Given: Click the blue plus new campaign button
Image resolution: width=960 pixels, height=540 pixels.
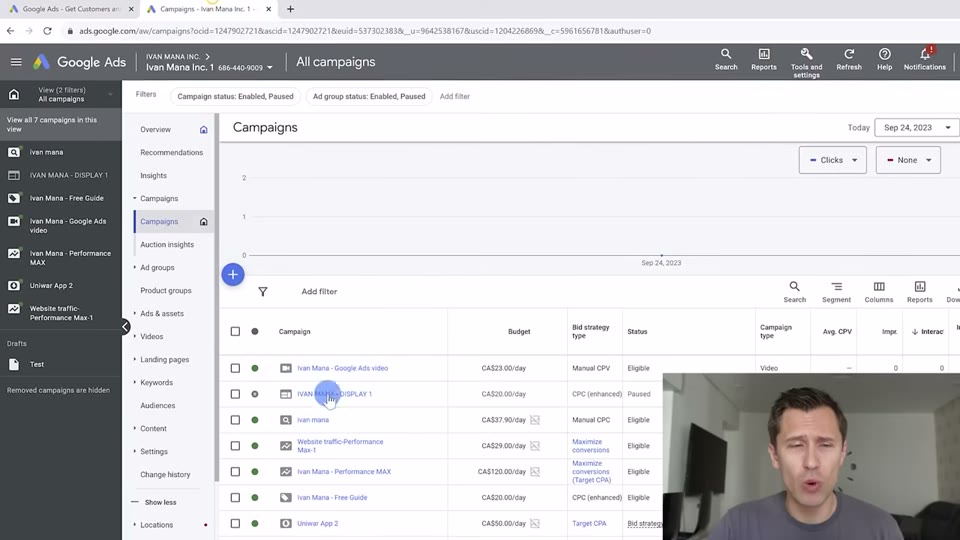Looking at the screenshot, I should coord(233,274).
